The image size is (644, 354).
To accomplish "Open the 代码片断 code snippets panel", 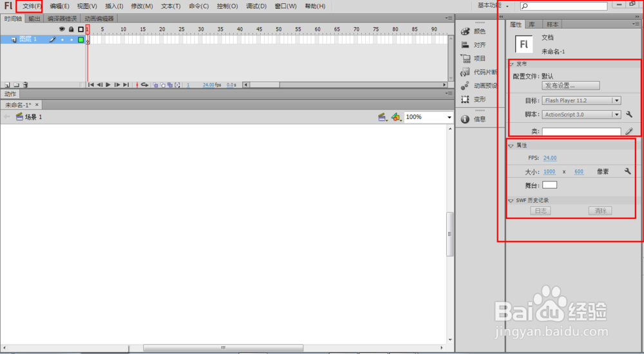I will click(479, 72).
